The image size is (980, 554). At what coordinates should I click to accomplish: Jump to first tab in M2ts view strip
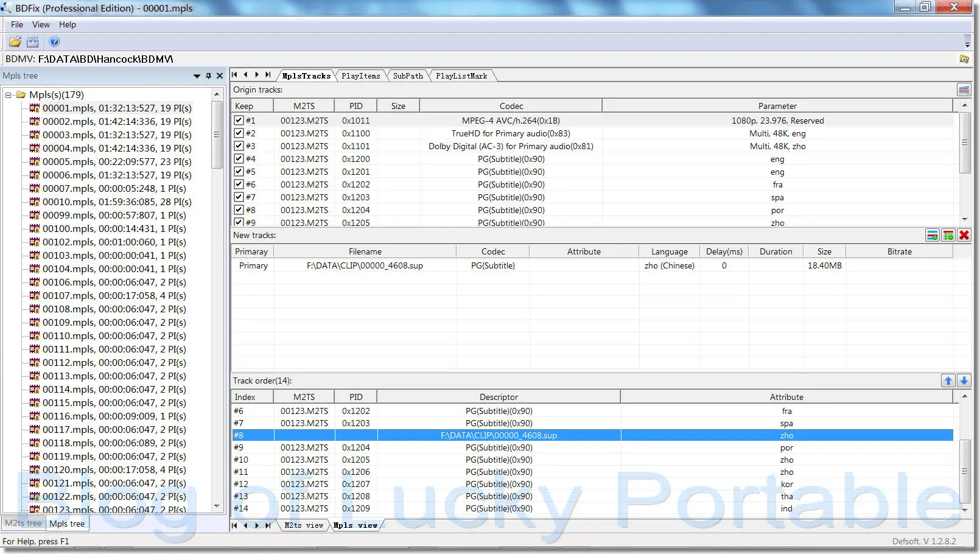[x=235, y=525]
